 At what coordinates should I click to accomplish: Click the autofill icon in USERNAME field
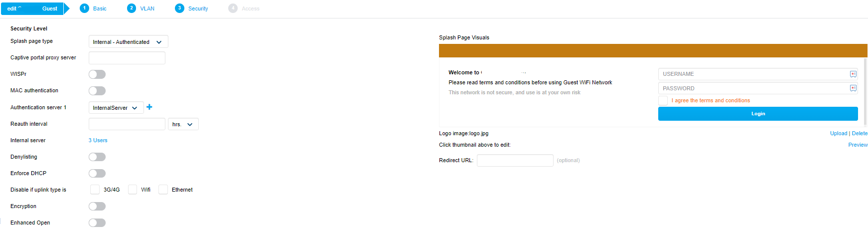pyautogui.click(x=853, y=74)
